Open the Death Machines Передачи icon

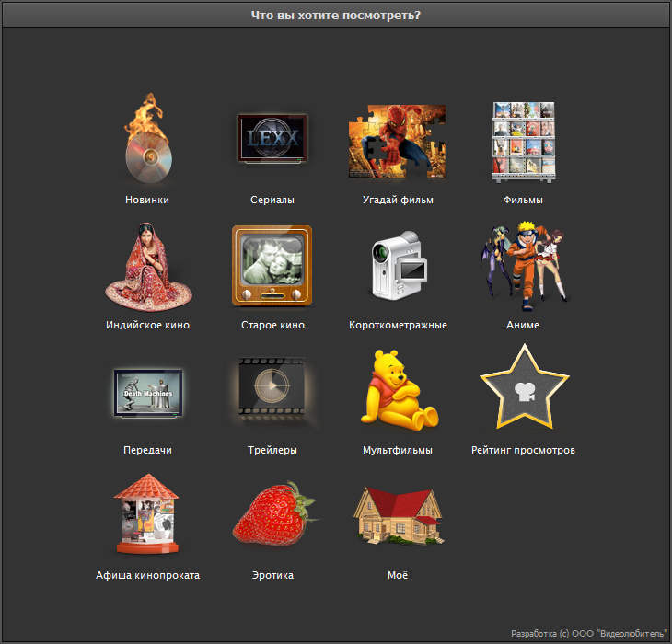point(148,393)
